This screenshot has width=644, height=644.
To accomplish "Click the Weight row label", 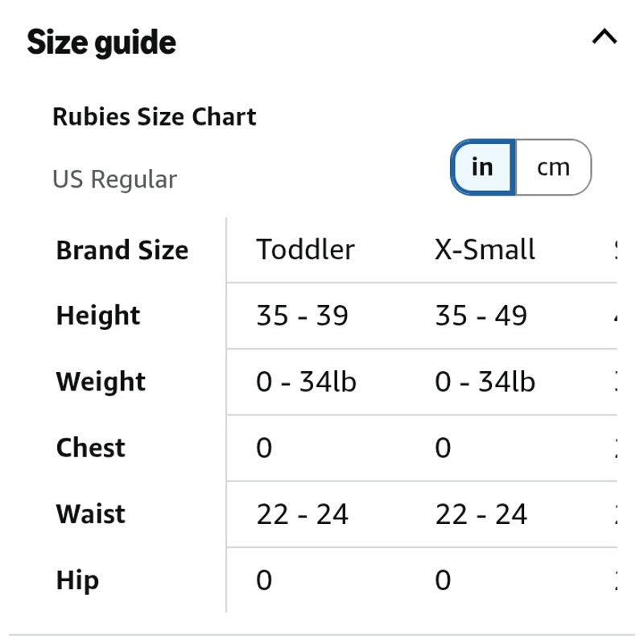I will pyautogui.click(x=101, y=382).
